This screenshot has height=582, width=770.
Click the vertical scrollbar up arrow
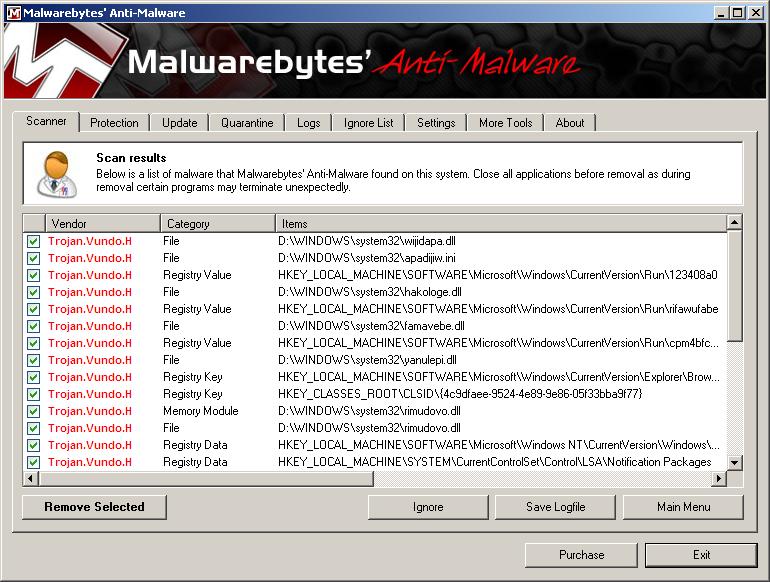click(734, 222)
